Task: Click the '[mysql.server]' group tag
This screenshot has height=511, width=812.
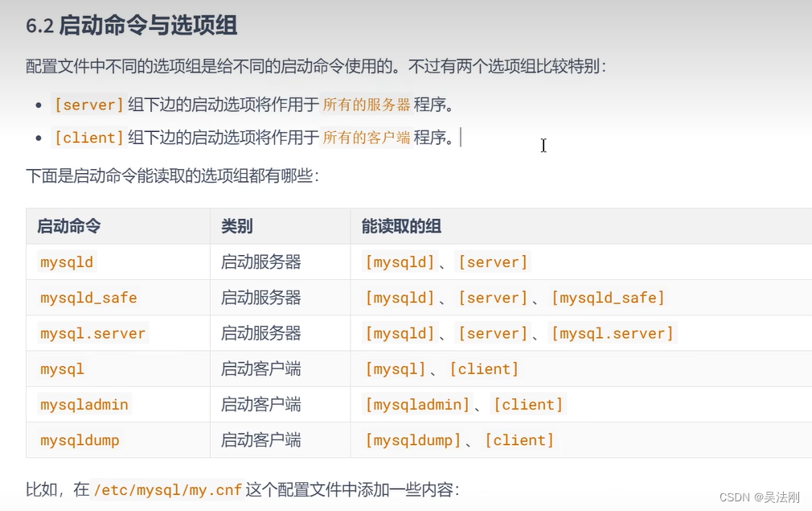Action: coord(613,334)
